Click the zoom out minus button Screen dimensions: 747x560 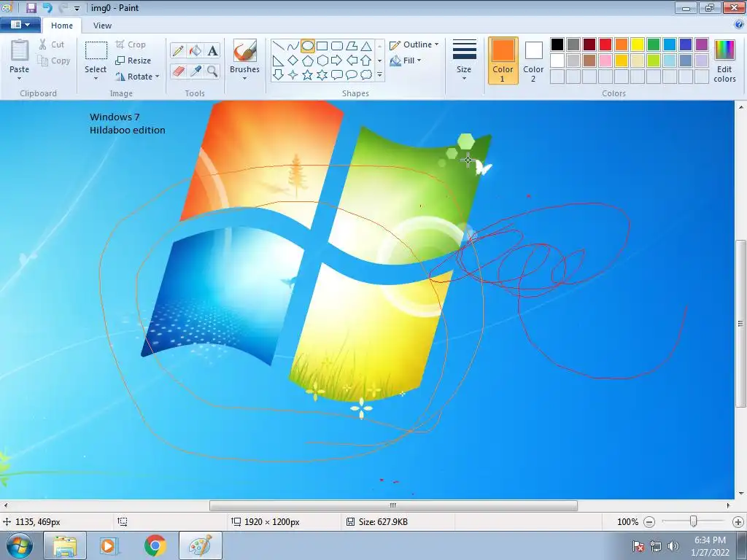(649, 522)
